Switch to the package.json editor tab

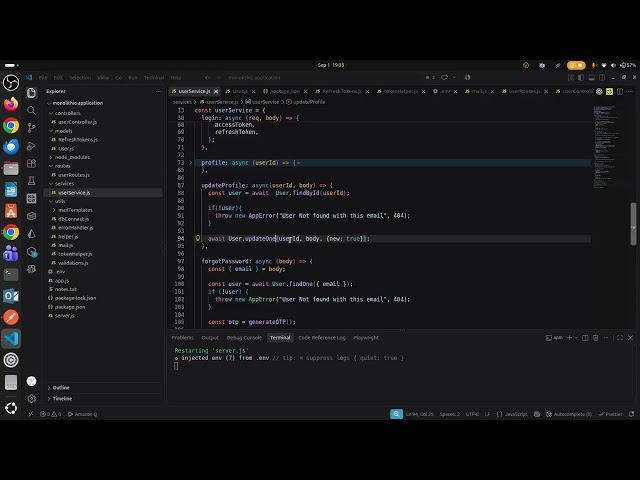[284, 91]
